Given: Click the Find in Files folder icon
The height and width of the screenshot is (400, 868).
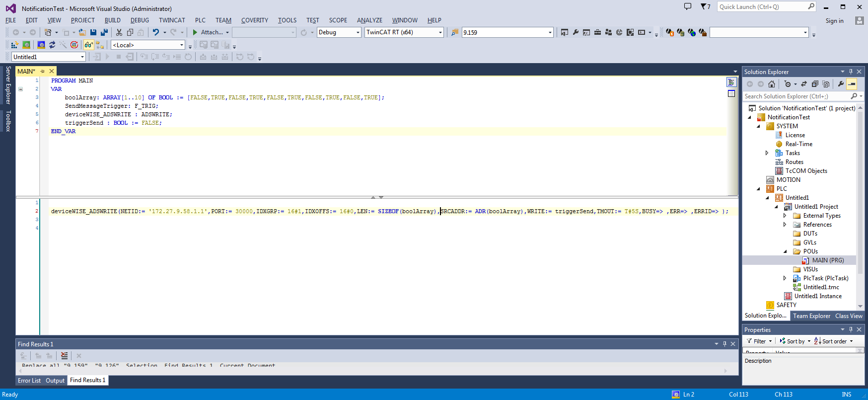Looking at the screenshot, I should coord(455,32).
